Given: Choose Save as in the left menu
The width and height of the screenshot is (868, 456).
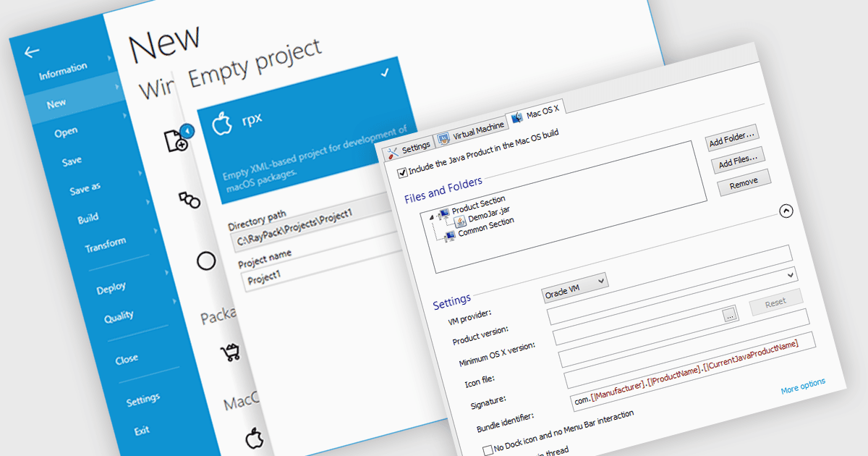Looking at the screenshot, I should (85, 188).
